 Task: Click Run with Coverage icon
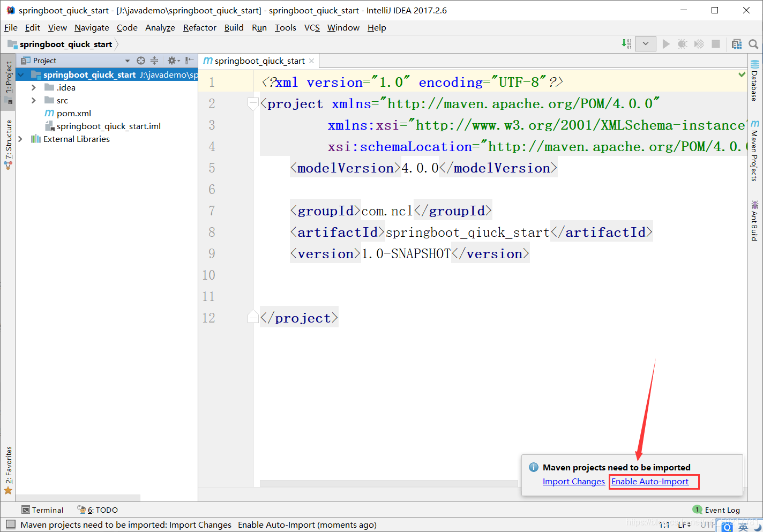(x=699, y=44)
